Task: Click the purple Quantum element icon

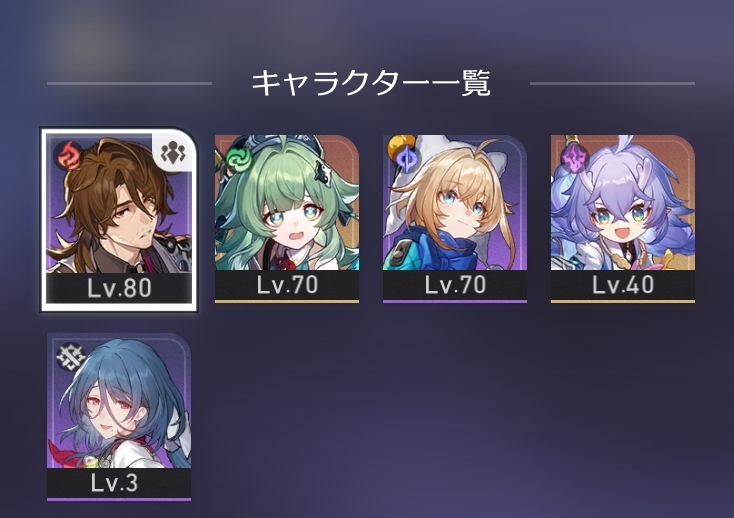Action: [x=574, y=158]
